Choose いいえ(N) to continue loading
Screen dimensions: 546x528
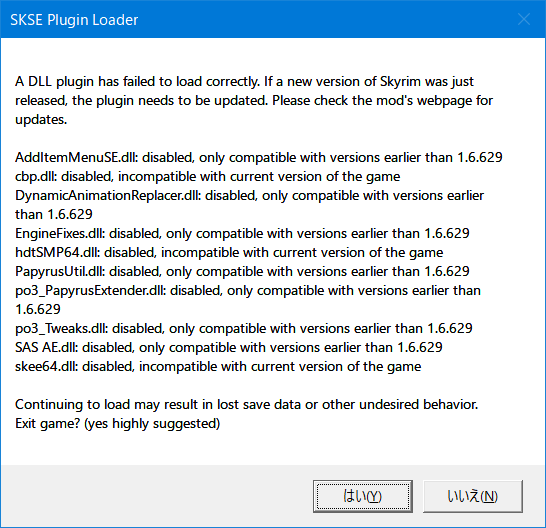pyautogui.click(x=473, y=496)
